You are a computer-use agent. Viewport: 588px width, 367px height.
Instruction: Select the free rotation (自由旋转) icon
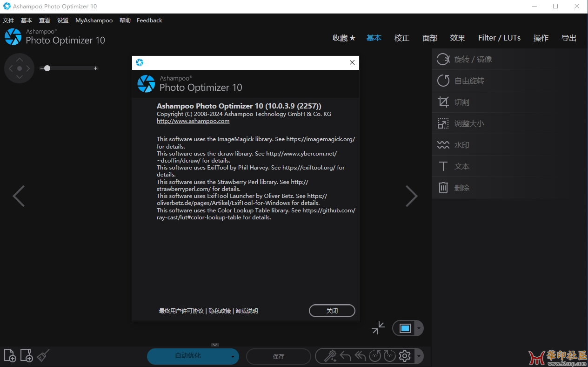443,81
